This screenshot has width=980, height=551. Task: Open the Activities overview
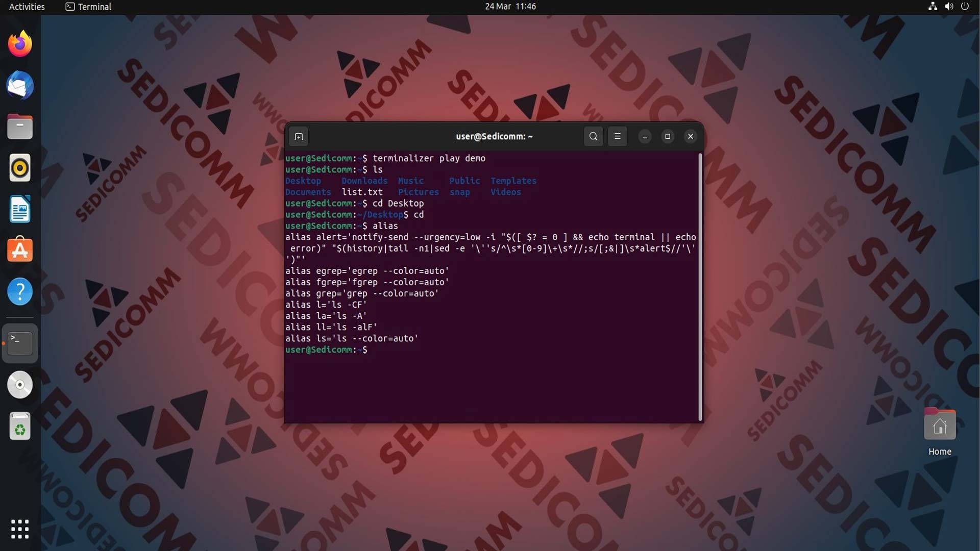point(27,7)
